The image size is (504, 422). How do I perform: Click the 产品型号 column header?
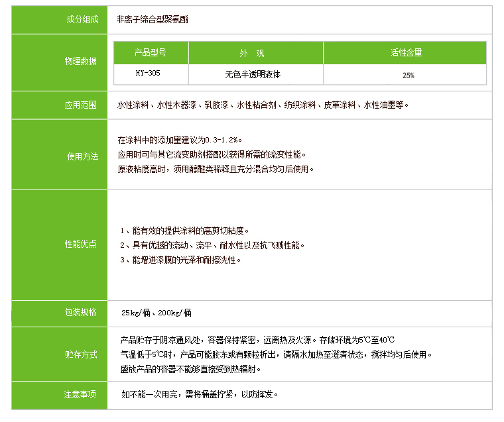click(x=151, y=52)
